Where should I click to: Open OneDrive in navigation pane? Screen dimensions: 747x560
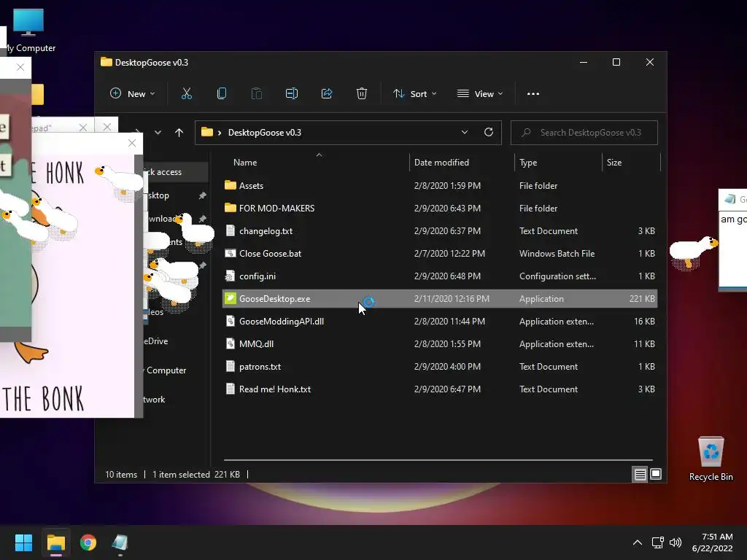[156, 341]
